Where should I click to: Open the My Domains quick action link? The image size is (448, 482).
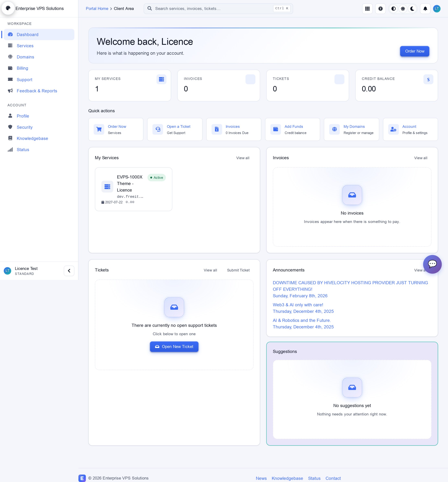coord(351,129)
